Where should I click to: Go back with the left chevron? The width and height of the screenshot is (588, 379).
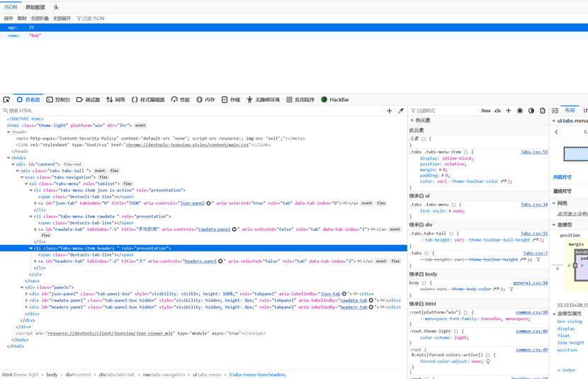pos(557,132)
